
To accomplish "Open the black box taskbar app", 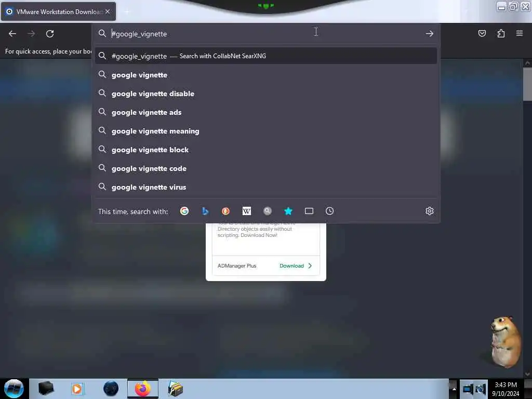I will [x=46, y=389].
